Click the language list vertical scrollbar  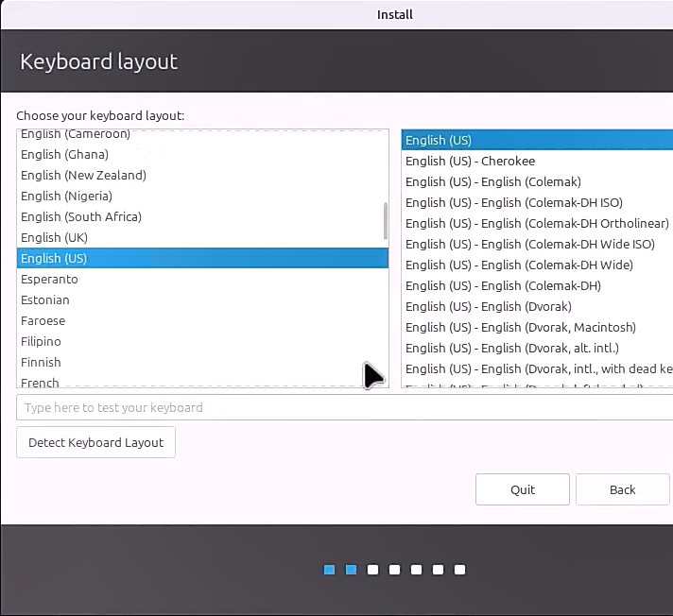point(385,221)
